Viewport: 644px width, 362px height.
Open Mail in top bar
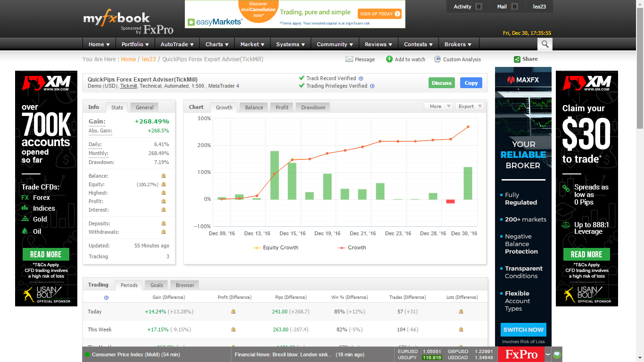pos(507,7)
